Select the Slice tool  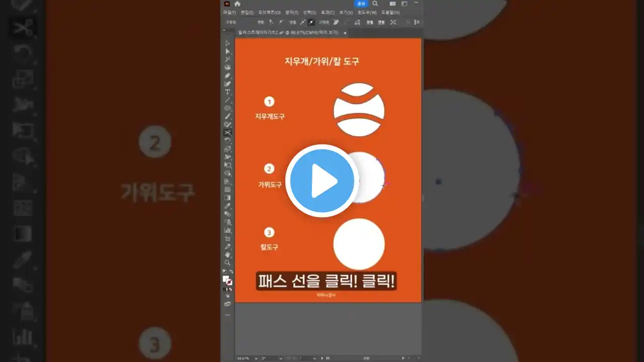(228, 246)
